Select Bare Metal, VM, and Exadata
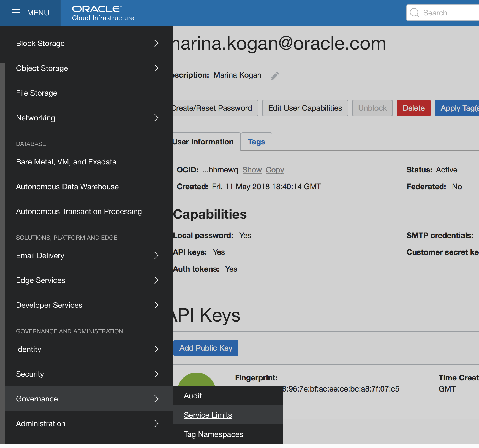The image size is (479, 448). 89,162
